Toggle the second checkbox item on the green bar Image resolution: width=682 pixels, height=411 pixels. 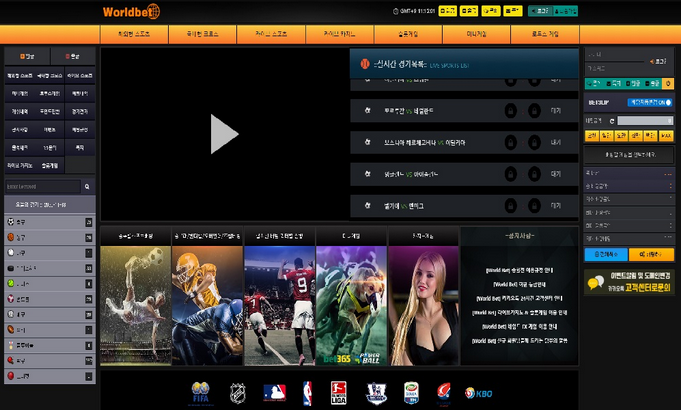pyautogui.click(x=614, y=83)
